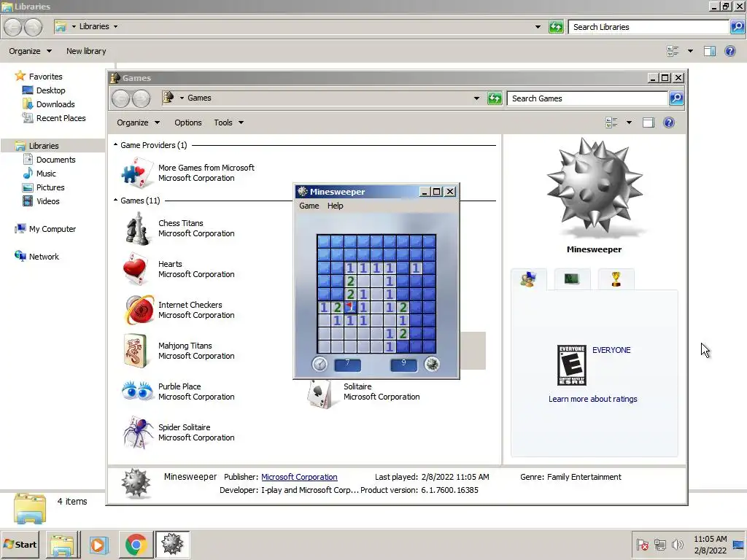
Task: Click the Minesweeper clock timer icon
Action: tap(320, 365)
